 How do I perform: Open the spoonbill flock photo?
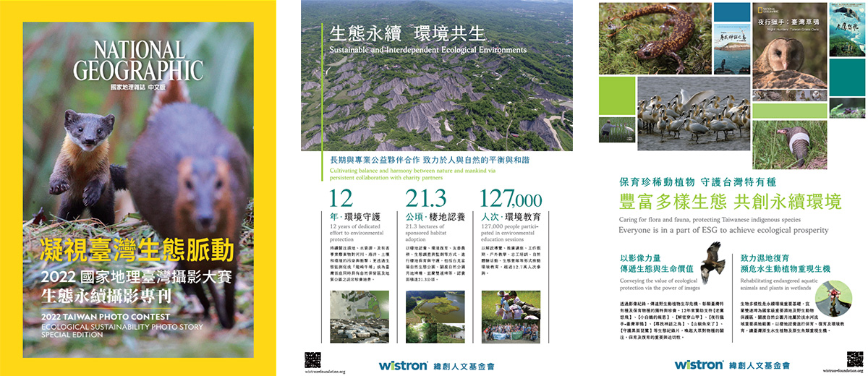(694, 113)
